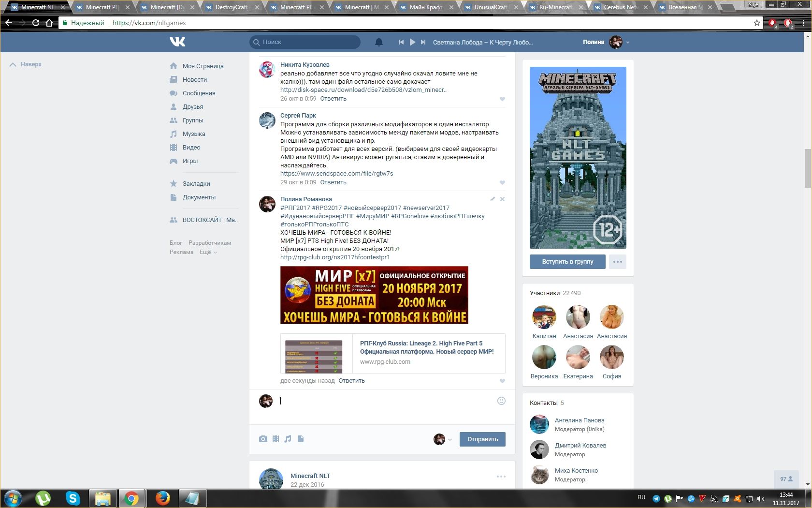Viewport: 812px width, 508px height.
Task: Open the rpg-club.org contest link
Action: pos(335,257)
